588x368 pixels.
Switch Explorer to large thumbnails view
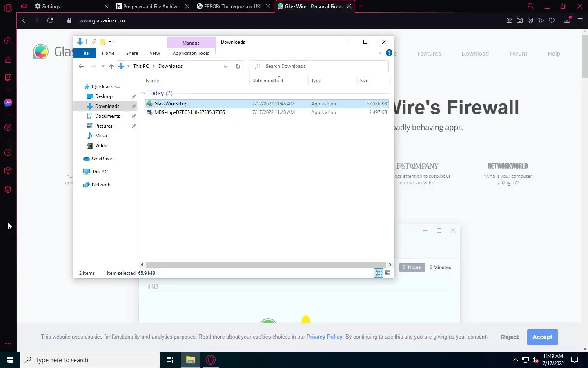point(388,273)
